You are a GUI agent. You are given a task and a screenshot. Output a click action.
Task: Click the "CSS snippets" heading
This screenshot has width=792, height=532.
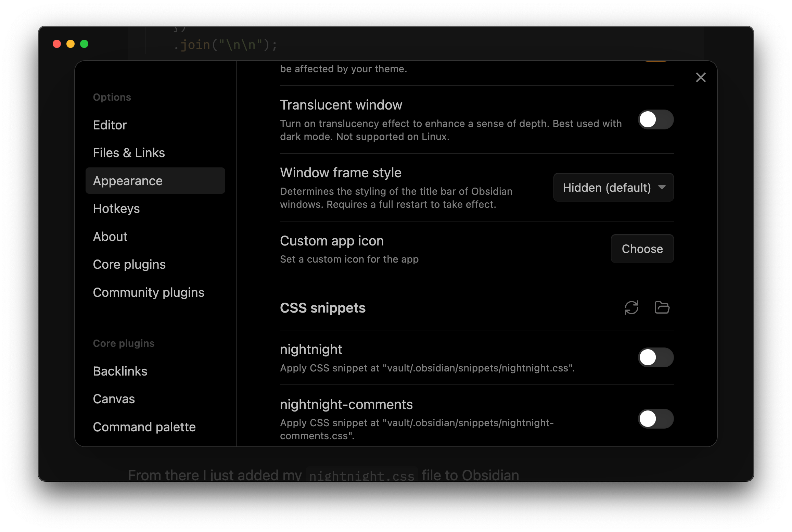tap(323, 308)
